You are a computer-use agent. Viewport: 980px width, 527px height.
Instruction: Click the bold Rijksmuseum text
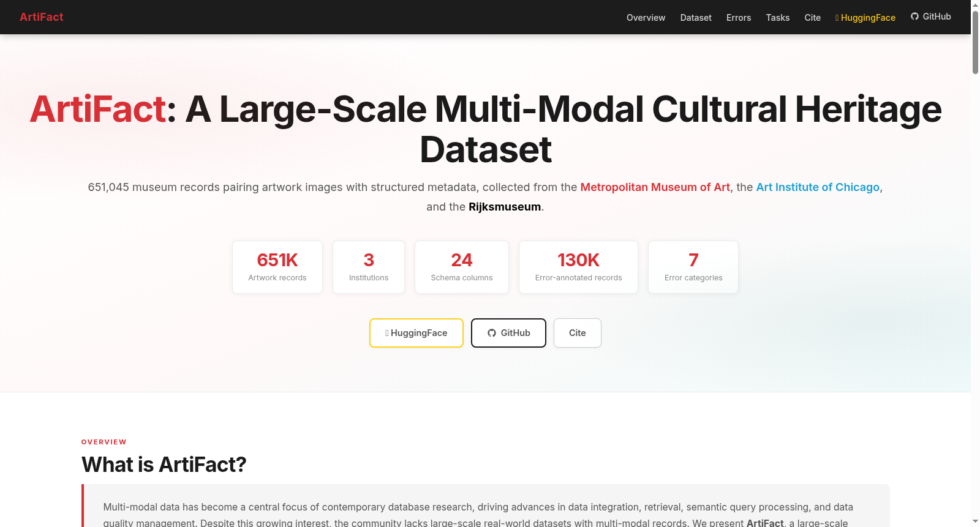(x=505, y=207)
